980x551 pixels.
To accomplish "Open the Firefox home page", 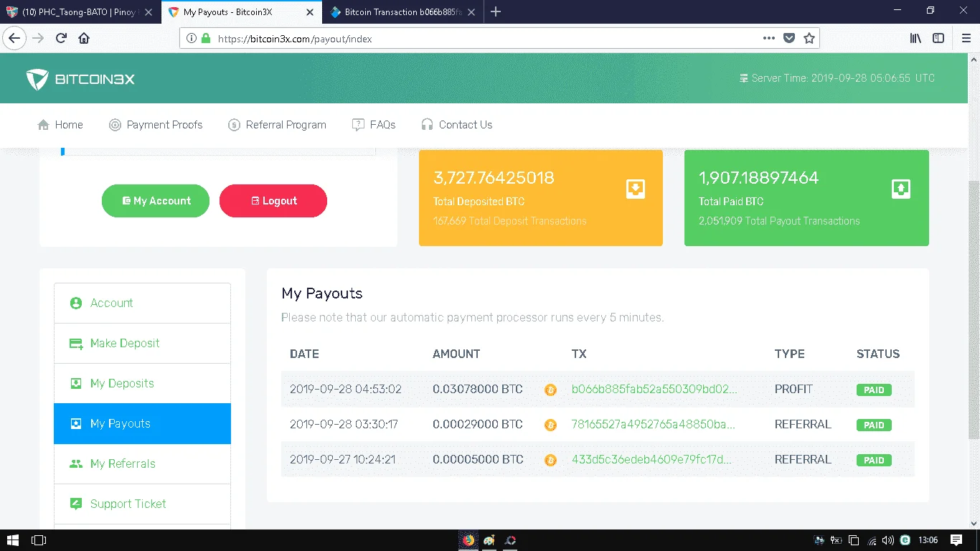I will [x=84, y=39].
